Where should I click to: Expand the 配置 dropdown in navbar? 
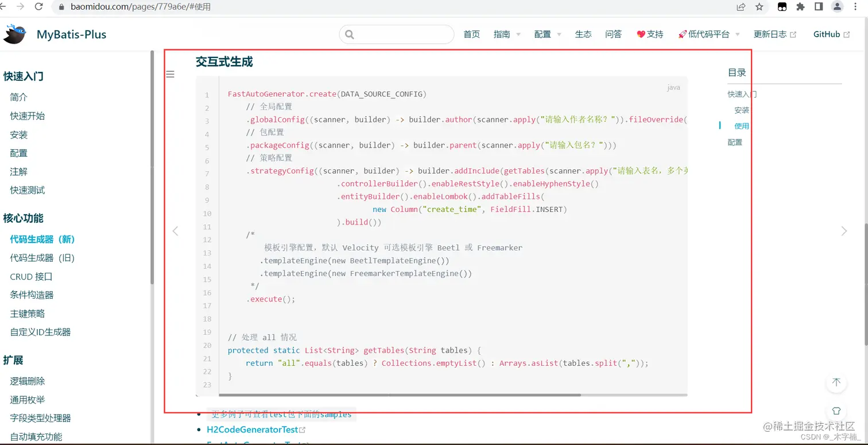tap(548, 34)
